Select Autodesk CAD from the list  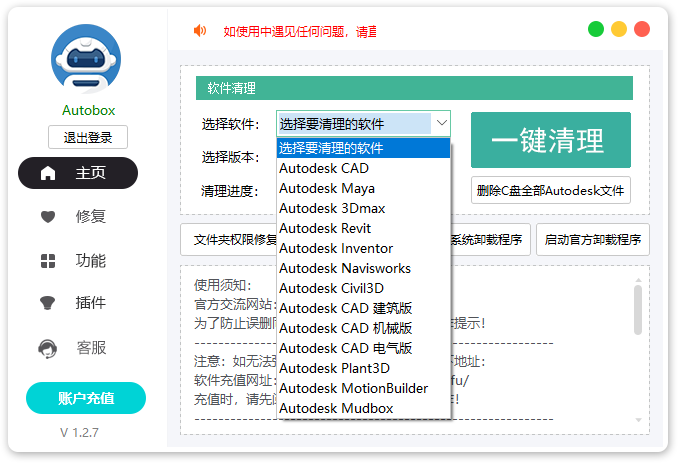point(363,168)
